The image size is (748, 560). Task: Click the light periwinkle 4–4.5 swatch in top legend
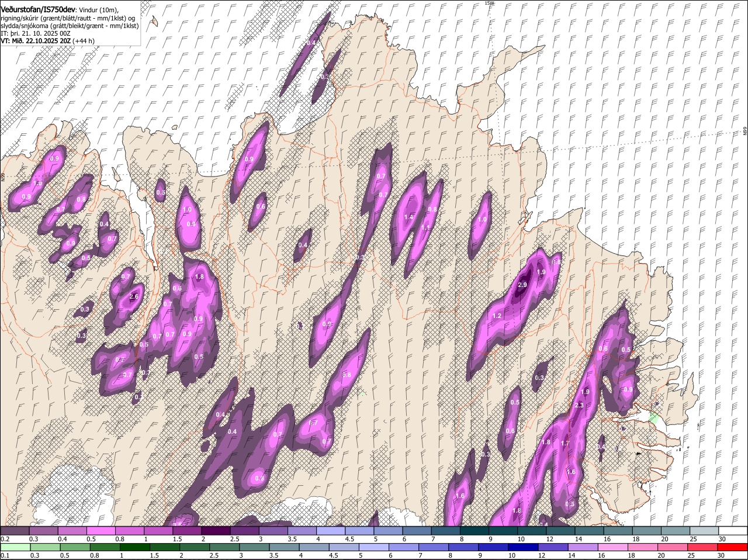[331, 531]
